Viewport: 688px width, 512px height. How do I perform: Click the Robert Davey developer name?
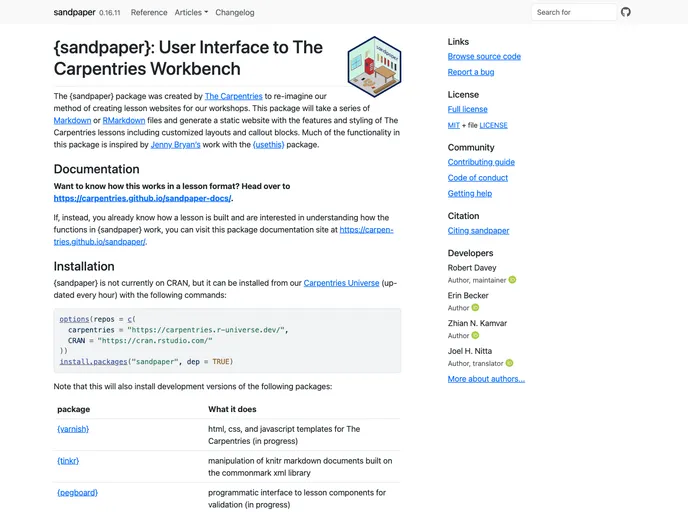click(472, 268)
